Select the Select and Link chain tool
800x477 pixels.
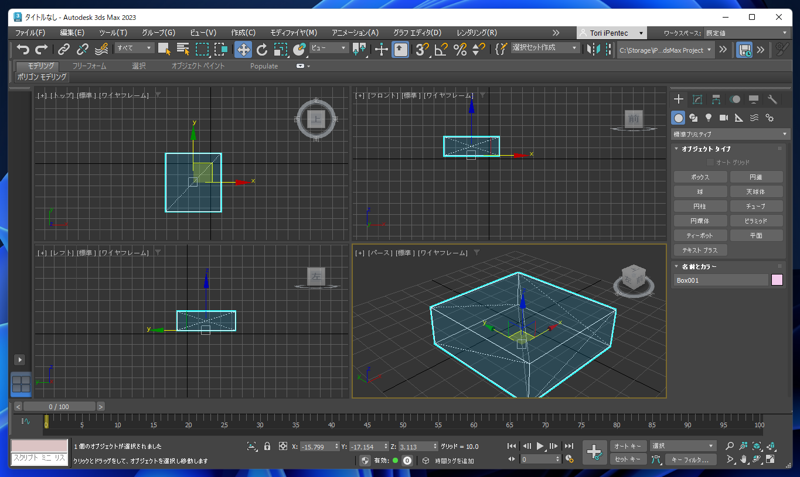click(63, 49)
